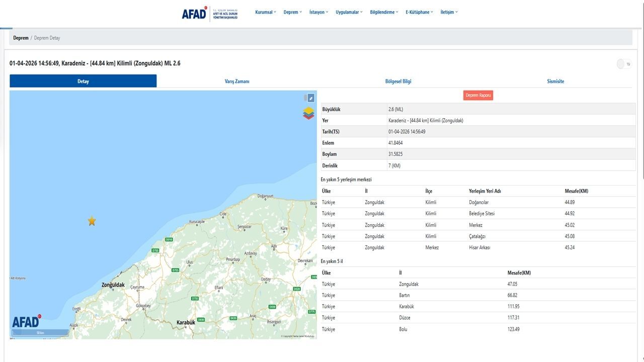644x362 pixels.
Task: Open the Deprem dropdown menu
Action: click(x=292, y=12)
